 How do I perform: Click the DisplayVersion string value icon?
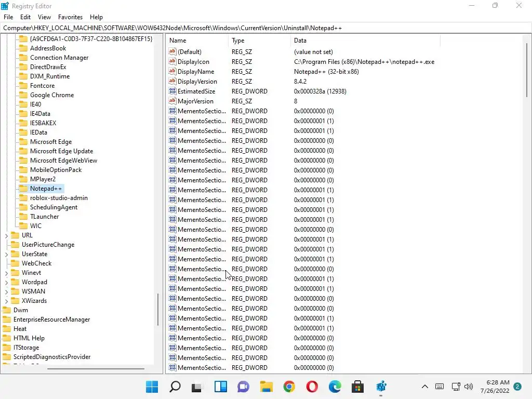pos(172,81)
